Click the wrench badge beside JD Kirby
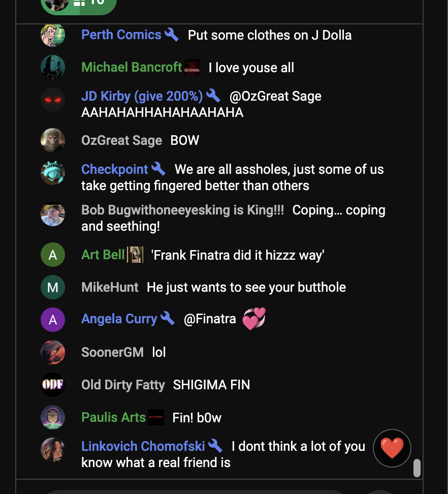The width and height of the screenshot is (448, 494). pos(213,96)
